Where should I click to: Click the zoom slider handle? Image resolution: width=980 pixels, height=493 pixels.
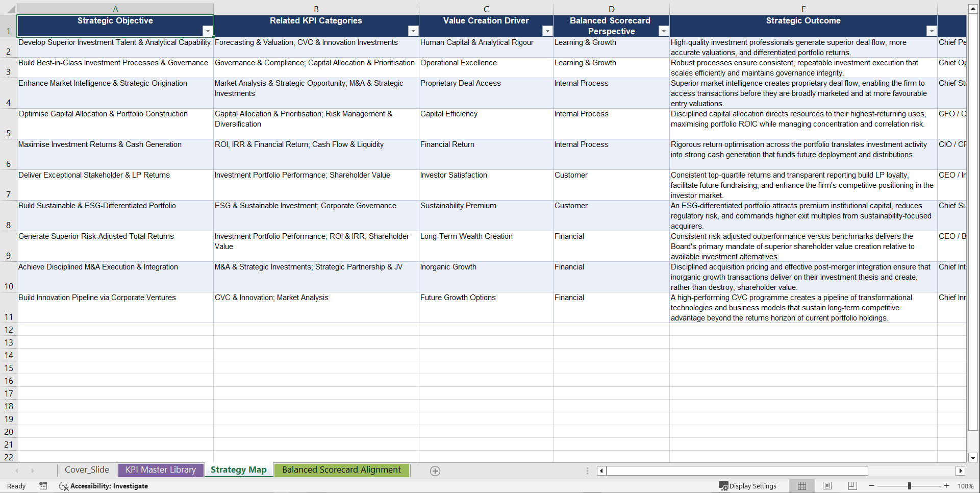tap(910, 486)
